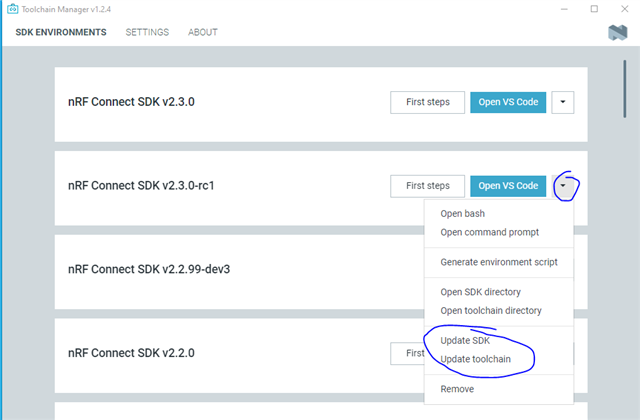
Task: Choose Update toolchain from the menu
Action: 476,359
